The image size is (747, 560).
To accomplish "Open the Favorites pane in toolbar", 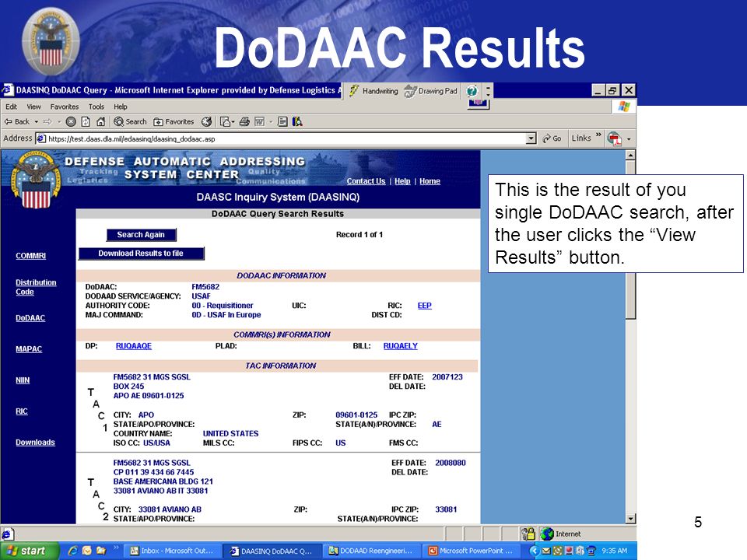I will [174, 122].
